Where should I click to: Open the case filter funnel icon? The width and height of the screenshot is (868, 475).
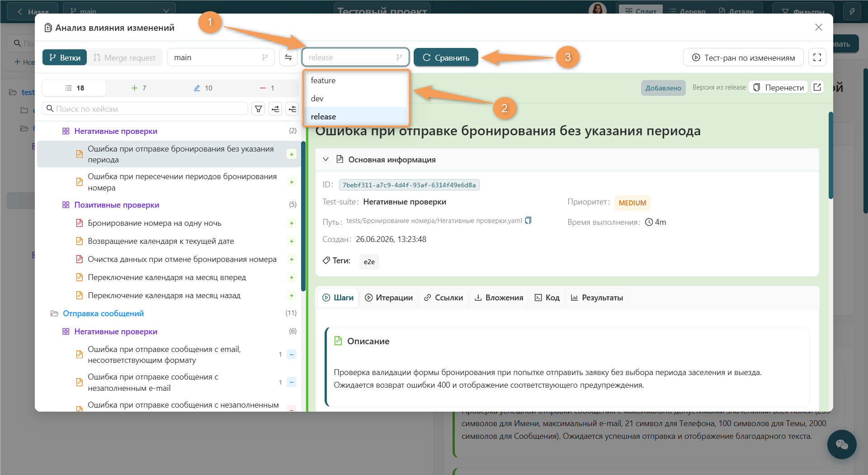tap(258, 109)
